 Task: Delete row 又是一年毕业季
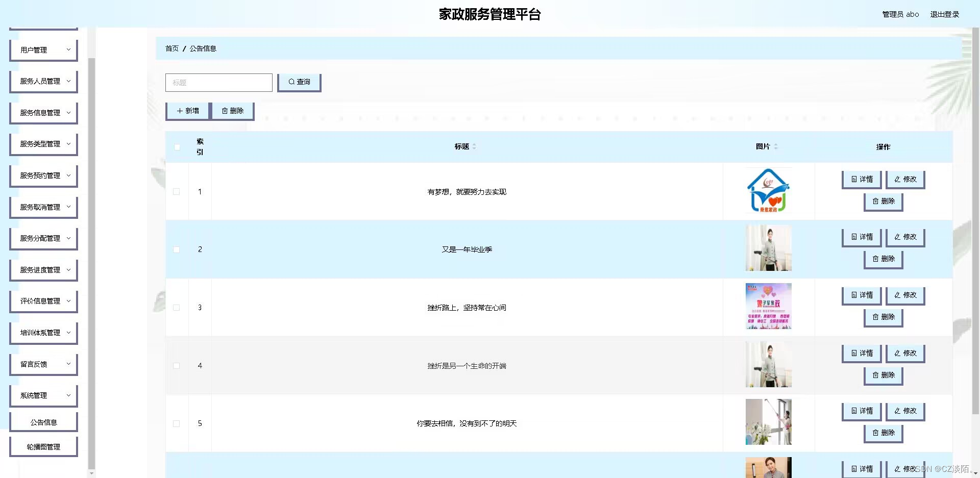pos(884,259)
